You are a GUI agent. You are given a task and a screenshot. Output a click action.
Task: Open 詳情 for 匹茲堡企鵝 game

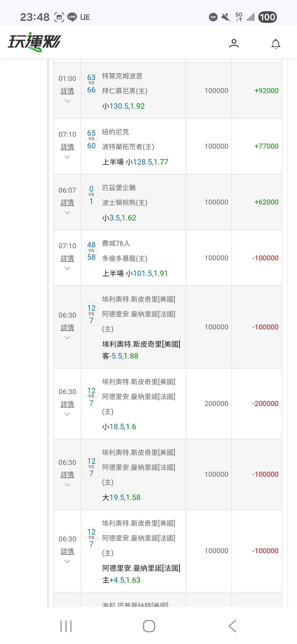(x=67, y=203)
